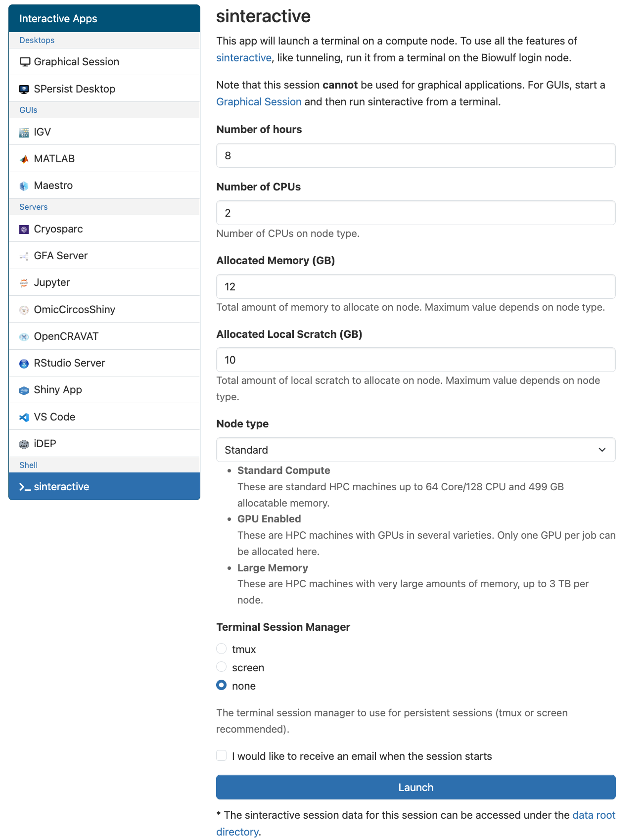Click the VS Code icon
Image resolution: width=644 pixels, height=840 pixels.
(x=24, y=417)
